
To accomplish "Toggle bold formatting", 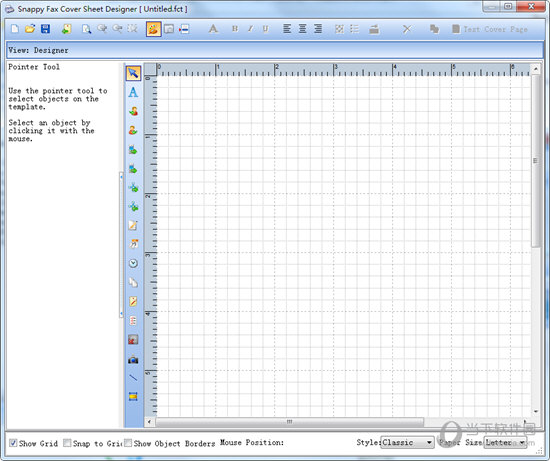I will 235,29.
